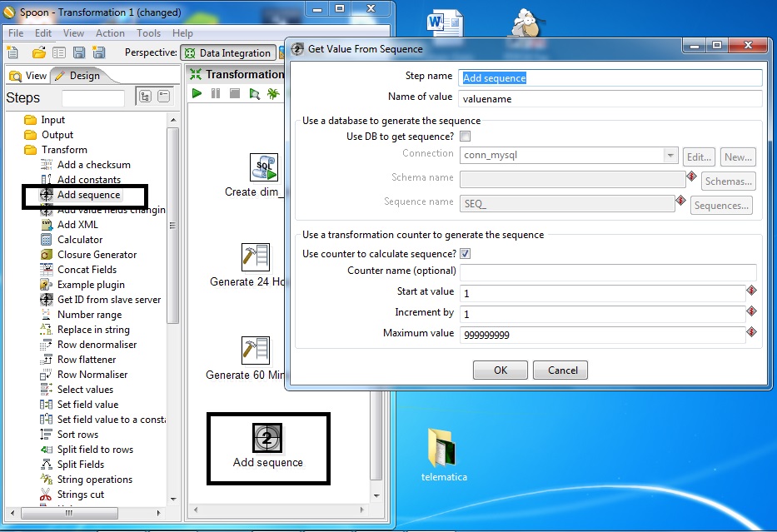Click the New... connection button

[738, 157]
